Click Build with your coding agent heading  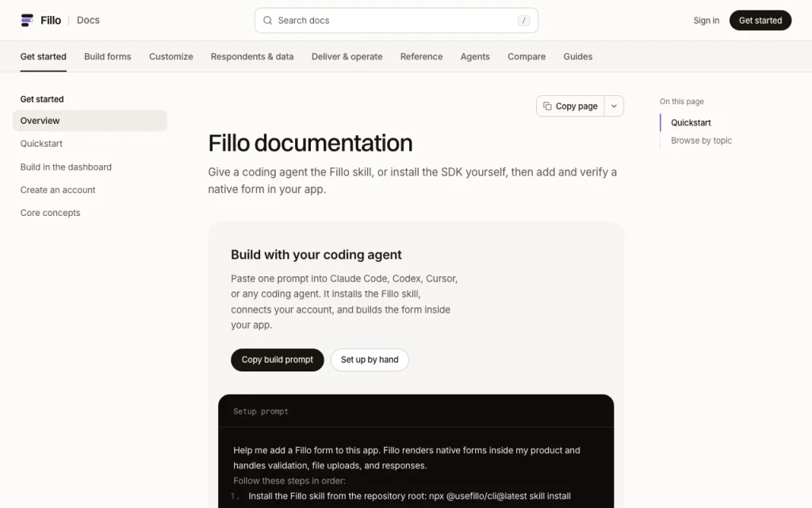pyautogui.click(x=316, y=255)
